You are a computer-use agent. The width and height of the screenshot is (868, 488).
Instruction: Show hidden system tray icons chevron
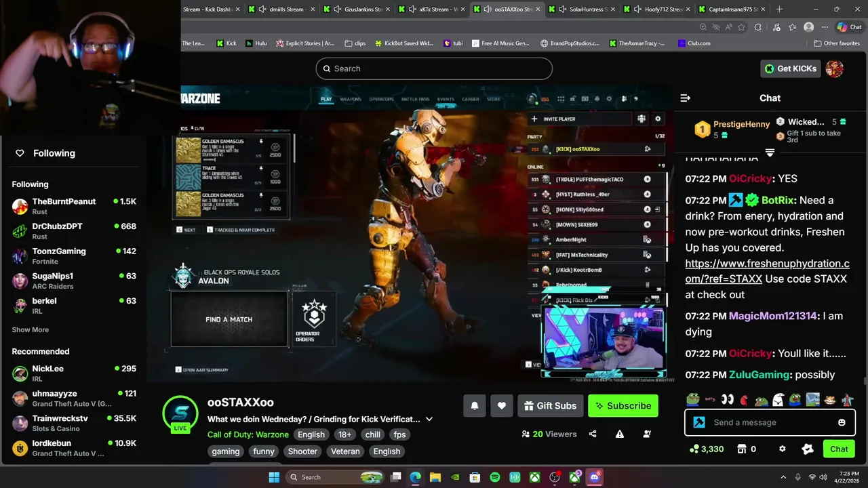pos(783,477)
